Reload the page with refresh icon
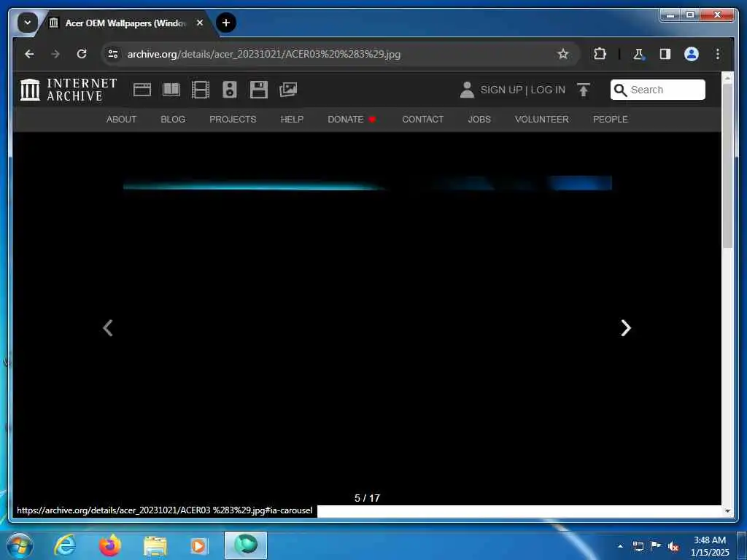This screenshot has width=747, height=560. tap(82, 54)
